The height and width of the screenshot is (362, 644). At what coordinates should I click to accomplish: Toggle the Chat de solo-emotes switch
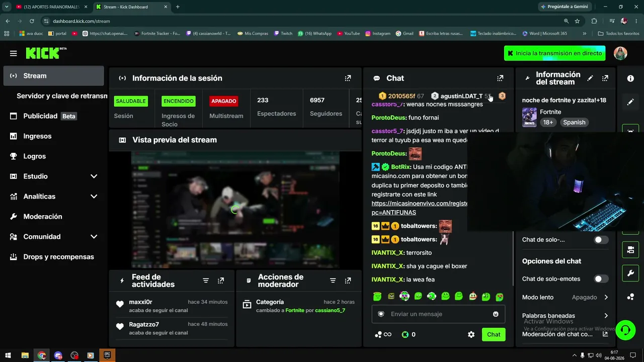[x=601, y=279]
